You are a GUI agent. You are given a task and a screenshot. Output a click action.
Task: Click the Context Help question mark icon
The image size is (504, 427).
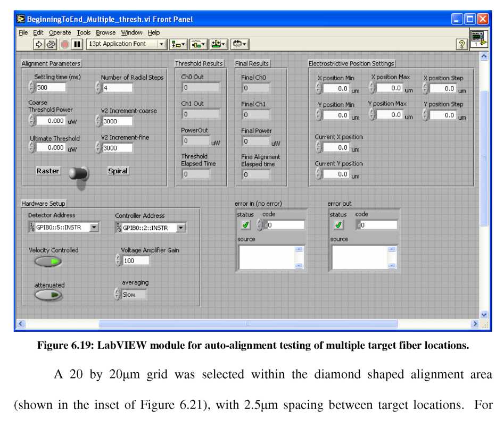[461, 44]
